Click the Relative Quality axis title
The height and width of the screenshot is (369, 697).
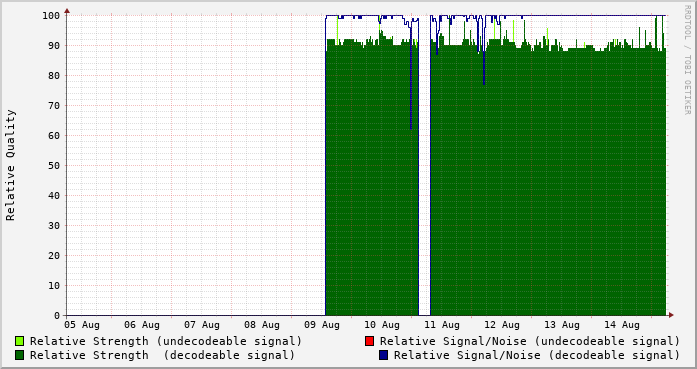tap(10, 165)
